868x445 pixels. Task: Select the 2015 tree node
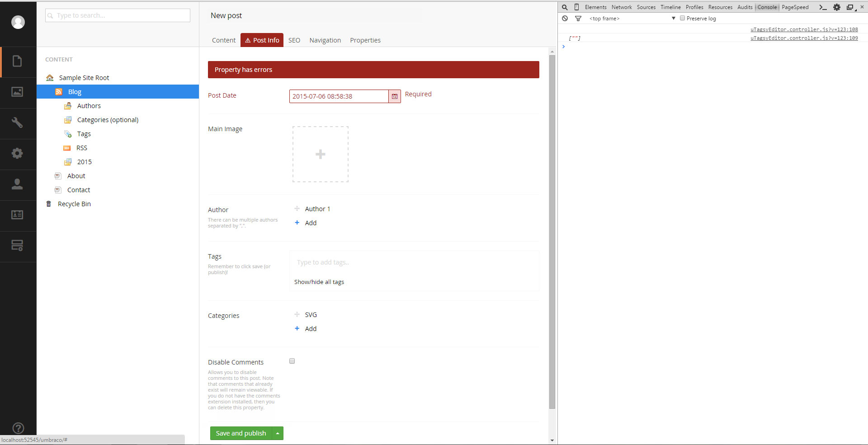coord(84,162)
